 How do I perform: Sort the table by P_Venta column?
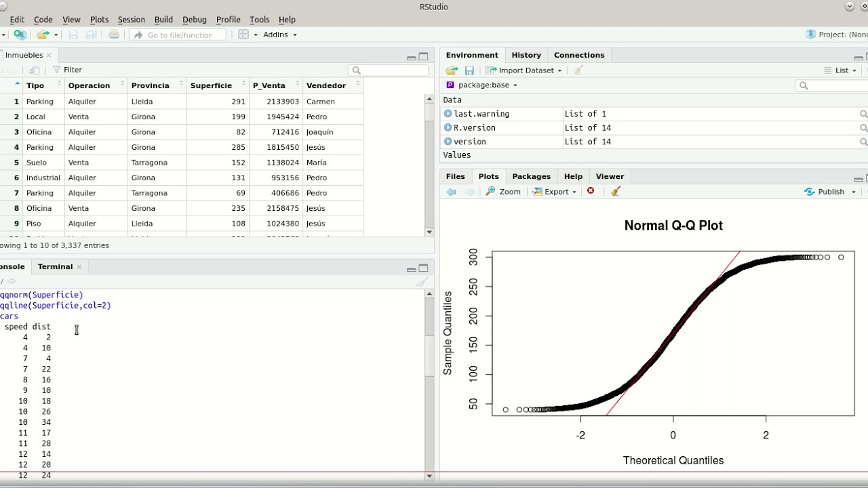(x=275, y=85)
